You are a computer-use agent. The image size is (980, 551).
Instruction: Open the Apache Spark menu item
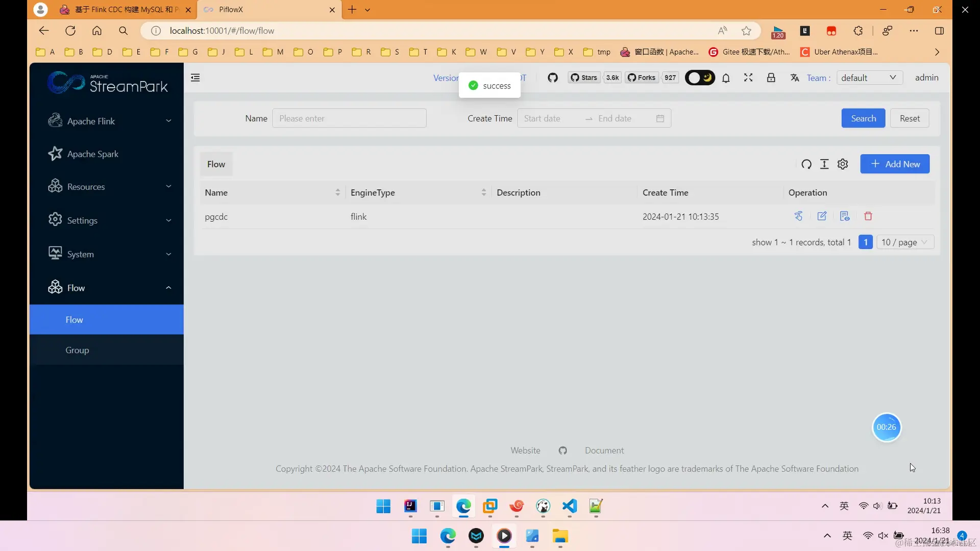pos(93,154)
